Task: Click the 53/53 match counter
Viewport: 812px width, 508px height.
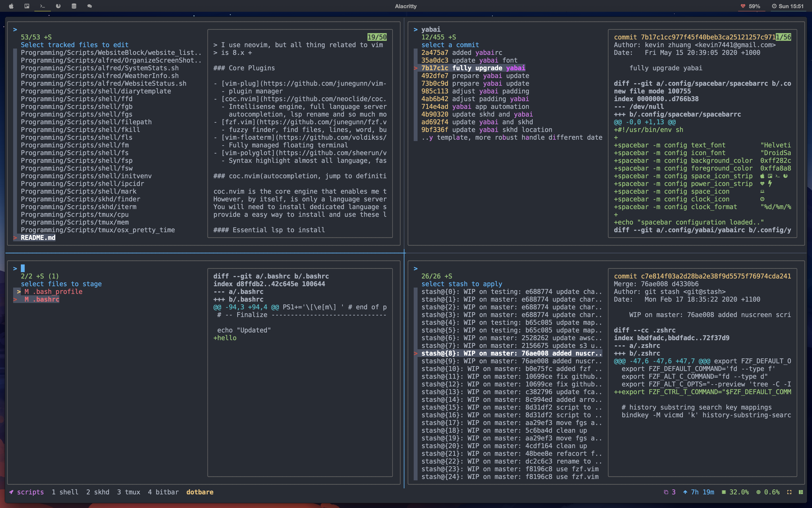Action: [x=36, y=37]
